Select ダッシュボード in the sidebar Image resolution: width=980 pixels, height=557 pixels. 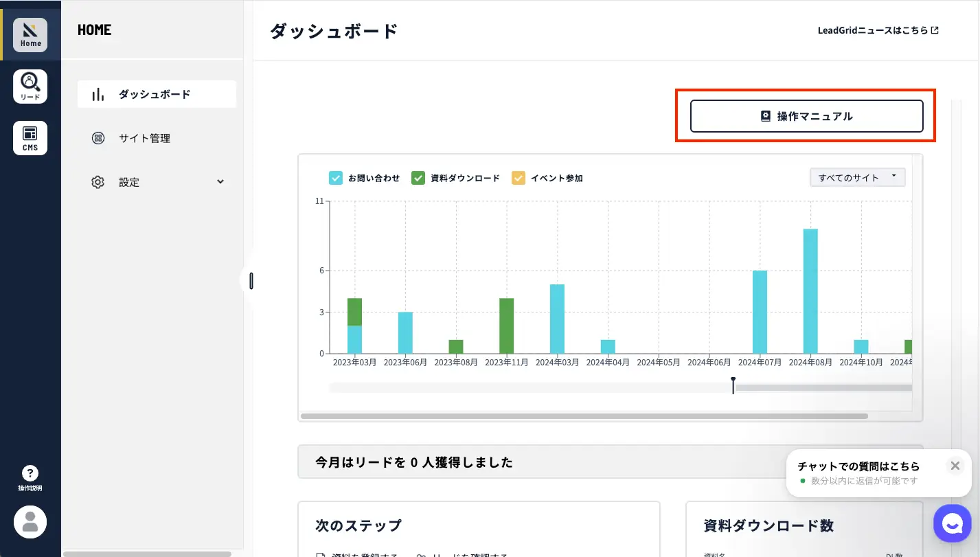[157, 94]
